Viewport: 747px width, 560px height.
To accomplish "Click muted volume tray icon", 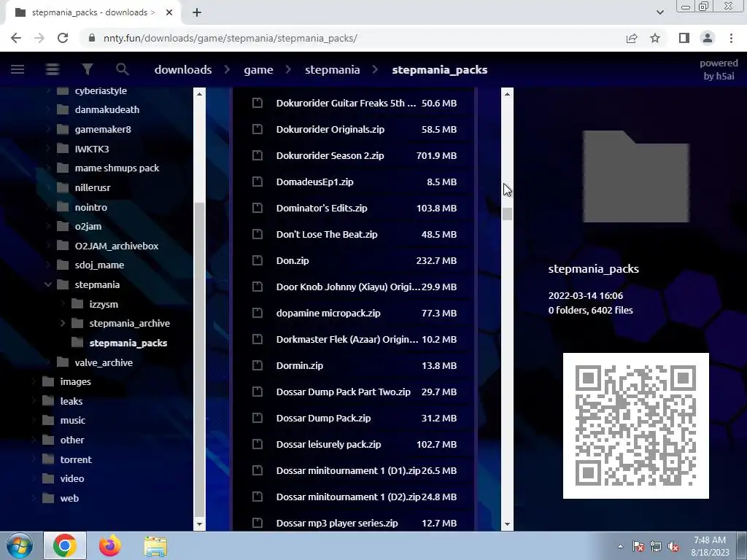I will point(673,547).
